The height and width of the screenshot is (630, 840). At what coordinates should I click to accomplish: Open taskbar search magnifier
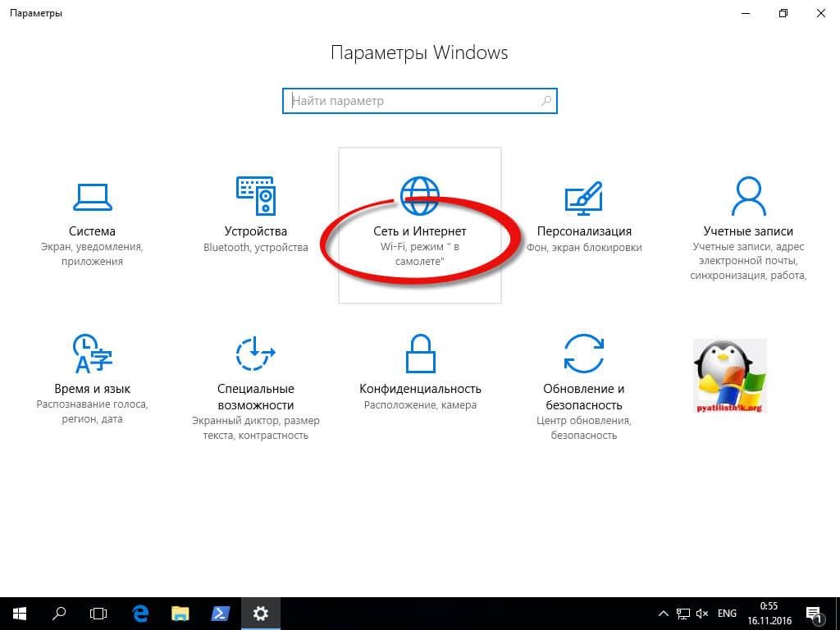[59, 614]
